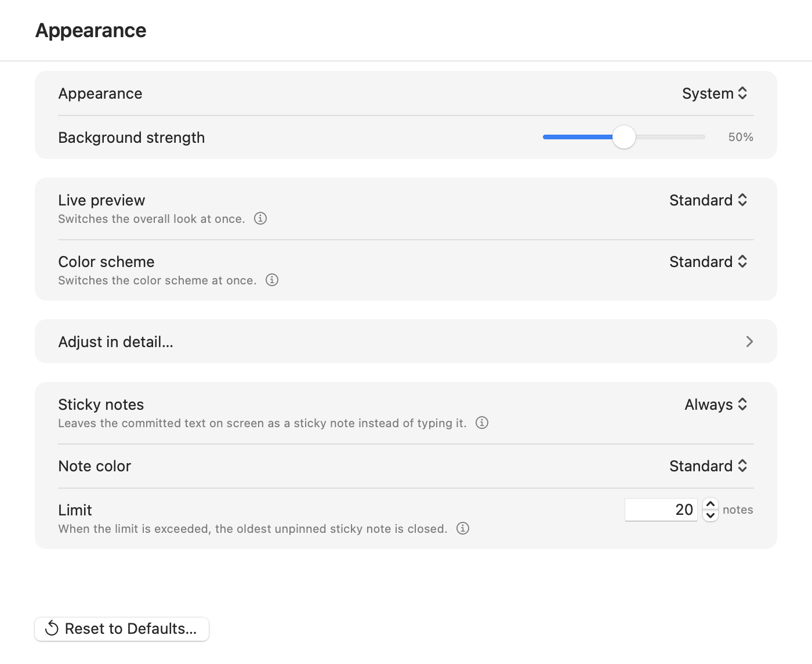The width and height of the screenshot is (812, 664).
Task: Expand the Adjust in detail row
Action: point(406,341)
